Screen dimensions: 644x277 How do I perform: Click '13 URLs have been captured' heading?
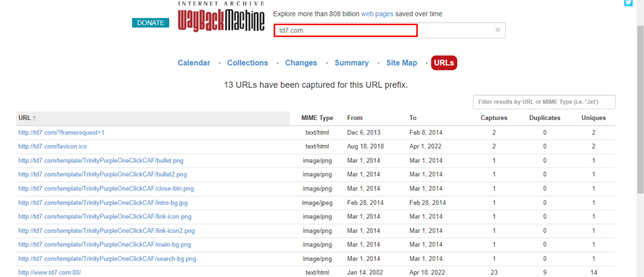click(316, 86)
